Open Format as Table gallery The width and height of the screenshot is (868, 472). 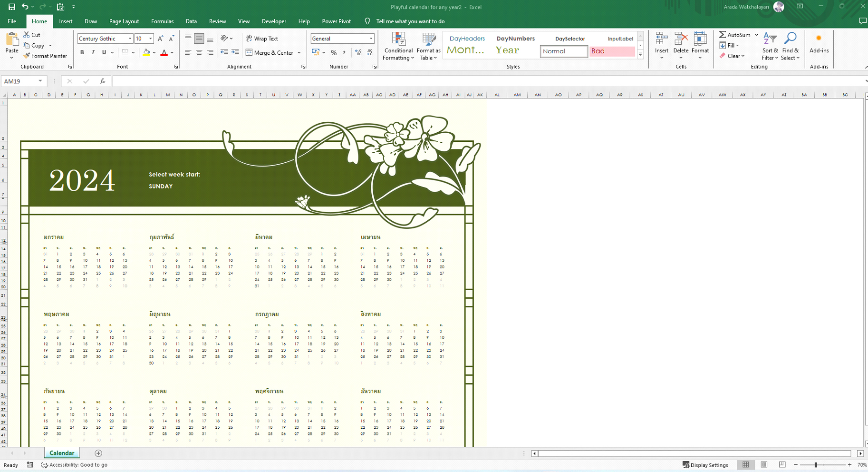click(x=428, y=46)
